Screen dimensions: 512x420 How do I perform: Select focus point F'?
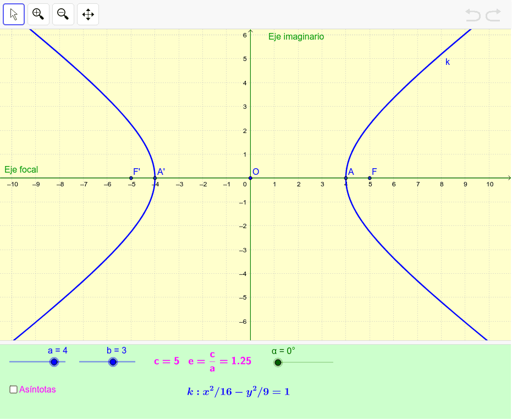coord(131,178)
